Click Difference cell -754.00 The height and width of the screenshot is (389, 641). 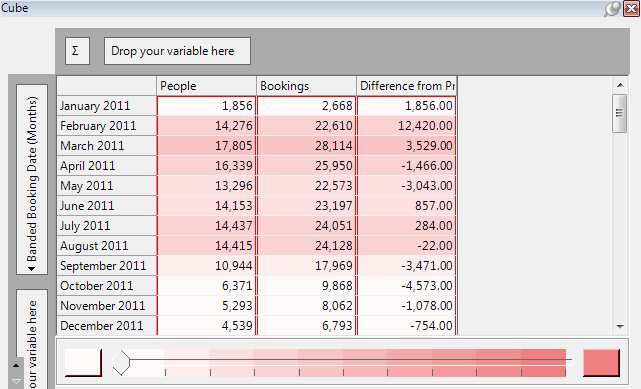click(x=407, y=326)
